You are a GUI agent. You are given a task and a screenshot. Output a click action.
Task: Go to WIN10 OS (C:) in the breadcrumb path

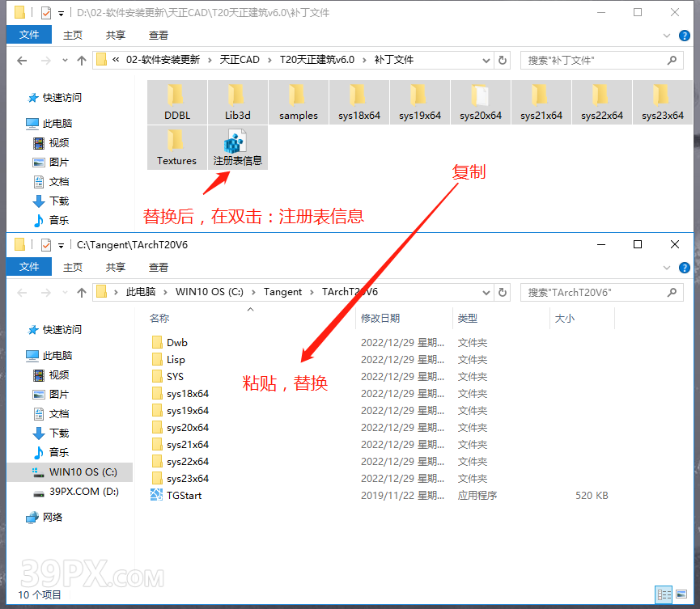coord(210,292)
